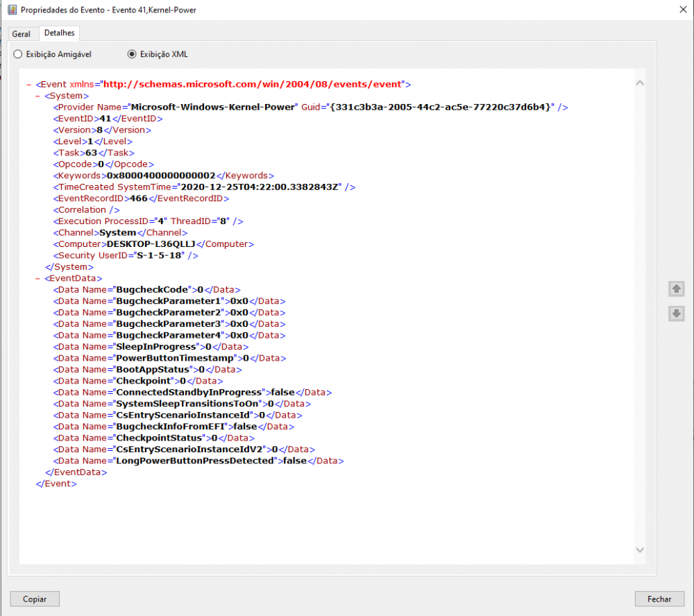Switch to the Geral tab
Screen dimensions: 694x616
22,34
